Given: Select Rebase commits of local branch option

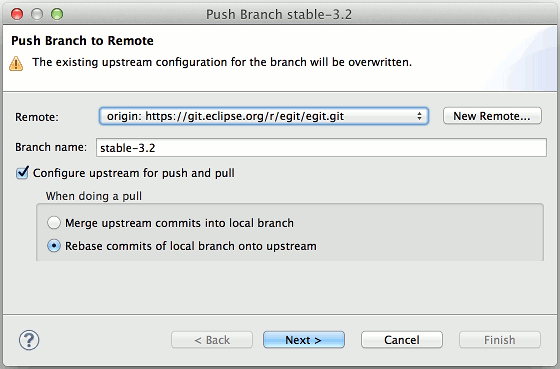Looking at the screenshot, I should click(x=54, y=246).
